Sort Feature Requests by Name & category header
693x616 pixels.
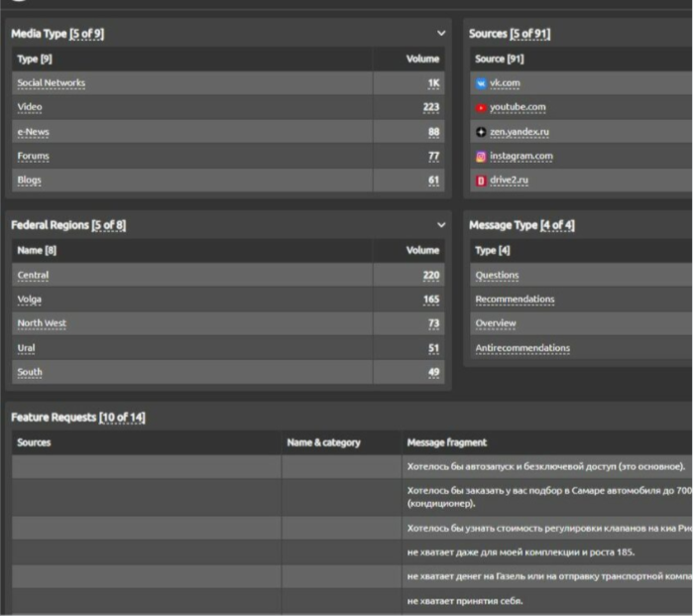pos(323,442)
